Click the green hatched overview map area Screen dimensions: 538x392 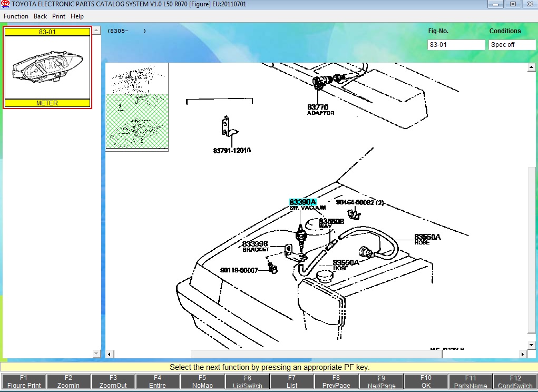pos(136,122)
